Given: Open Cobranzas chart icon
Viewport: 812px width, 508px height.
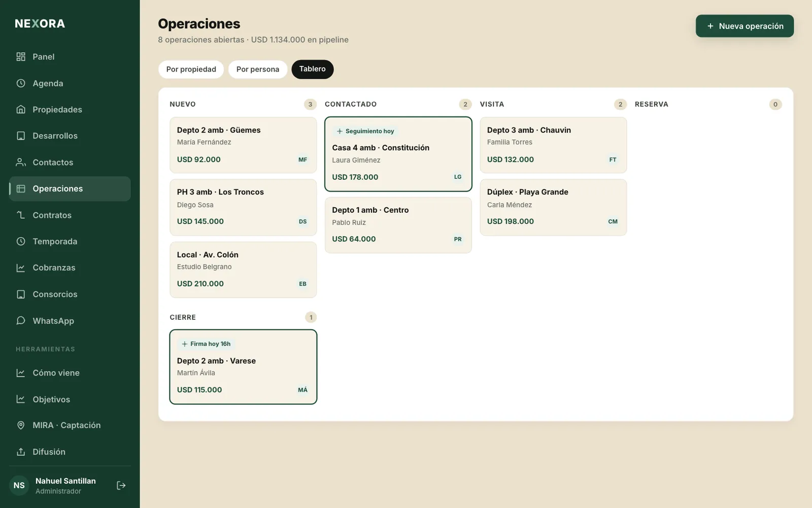Looking at the screenshot, I should 21,268.
